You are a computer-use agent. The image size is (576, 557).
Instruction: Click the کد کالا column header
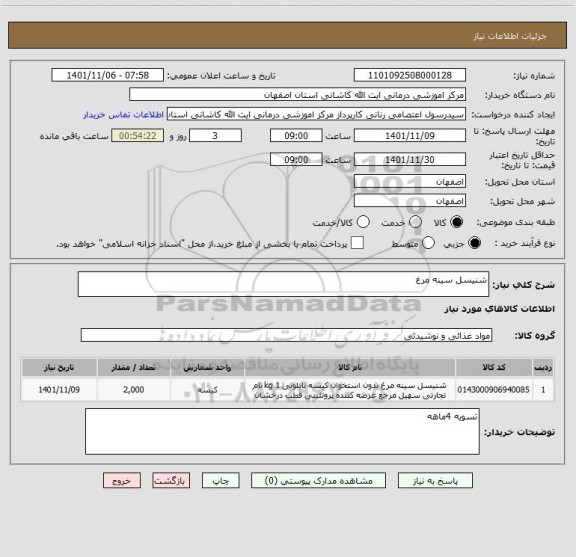[x=494, y=367]
